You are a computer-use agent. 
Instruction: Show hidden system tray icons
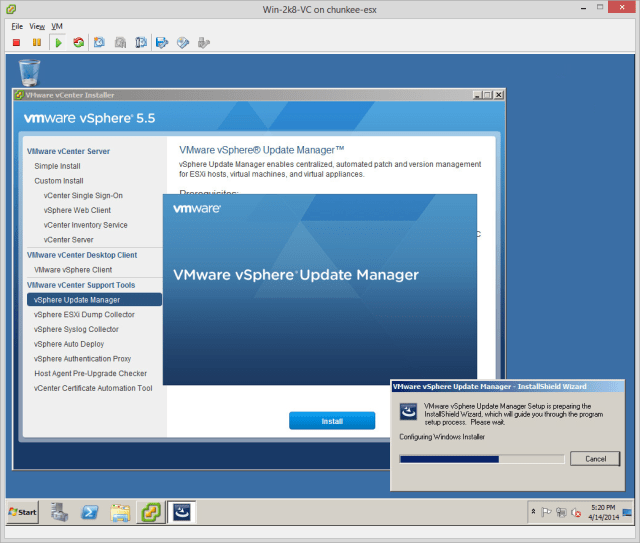coord(533,512)
